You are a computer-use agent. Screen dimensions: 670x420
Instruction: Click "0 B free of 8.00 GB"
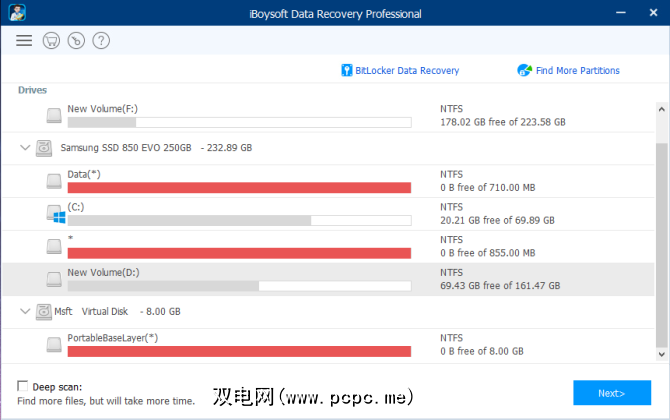[482, 351]
